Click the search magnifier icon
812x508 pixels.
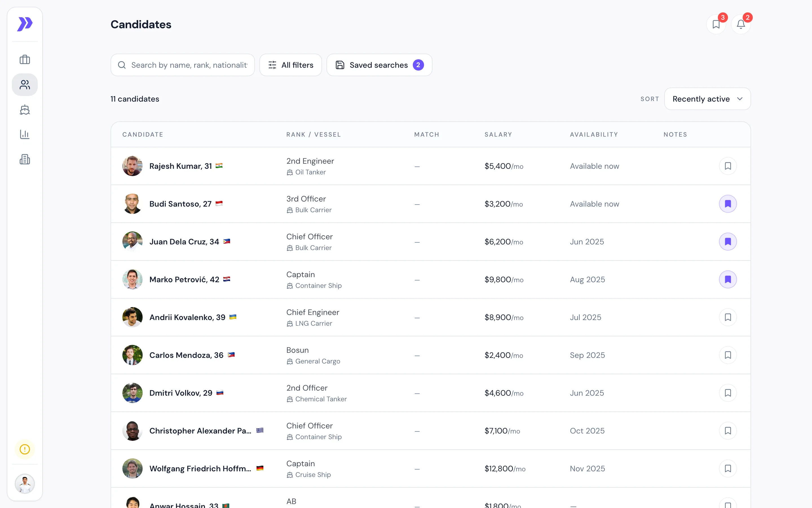(x=122, y=65)
